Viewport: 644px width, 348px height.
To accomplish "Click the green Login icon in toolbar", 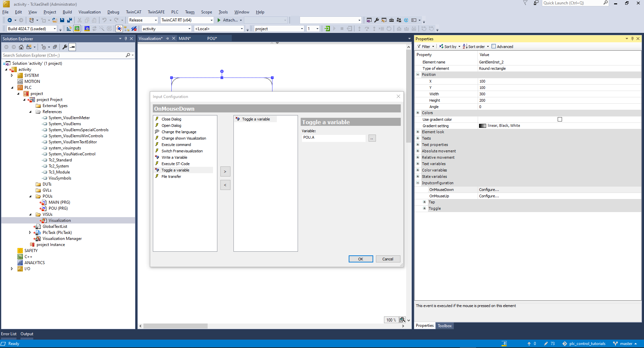I will click(x=327, y=29).
